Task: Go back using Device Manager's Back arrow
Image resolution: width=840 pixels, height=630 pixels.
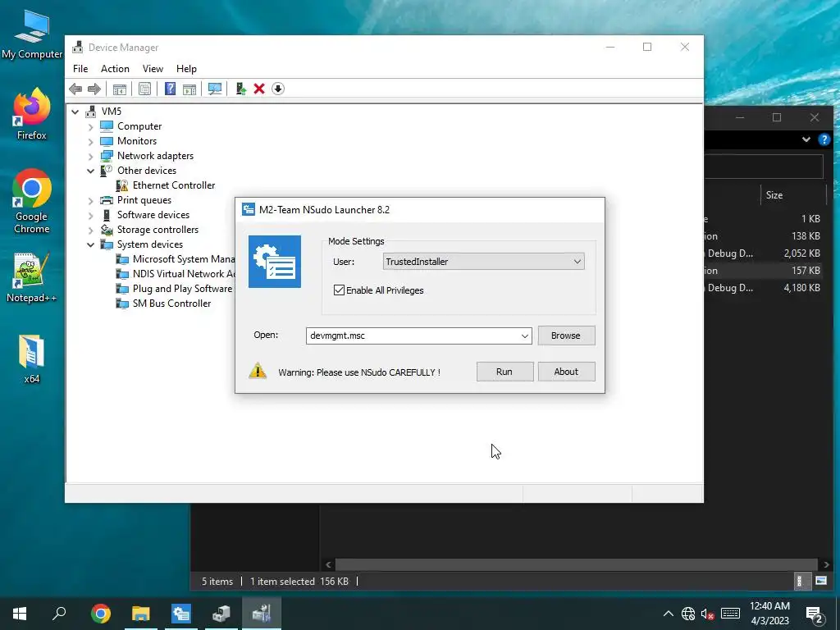Action: tap(75, 89)
